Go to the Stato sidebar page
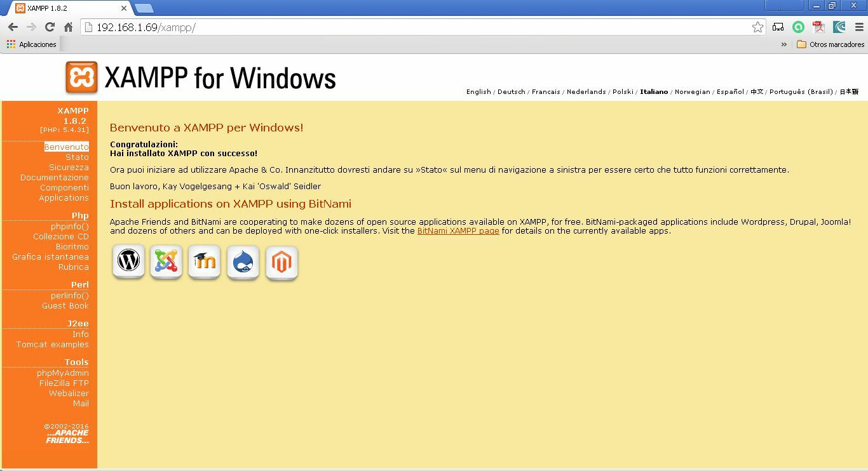 pos(78,157)
